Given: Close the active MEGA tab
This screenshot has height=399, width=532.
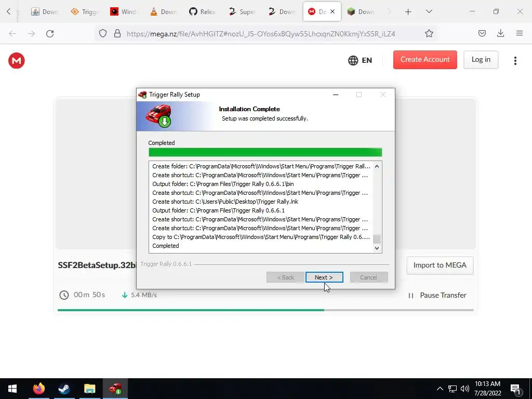Looking at the screenshot, I should click(x=332, y=11).
